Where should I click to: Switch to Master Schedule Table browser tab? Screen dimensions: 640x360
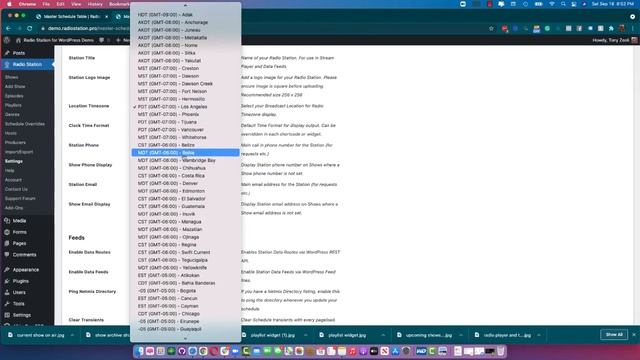tap(71, 16)
